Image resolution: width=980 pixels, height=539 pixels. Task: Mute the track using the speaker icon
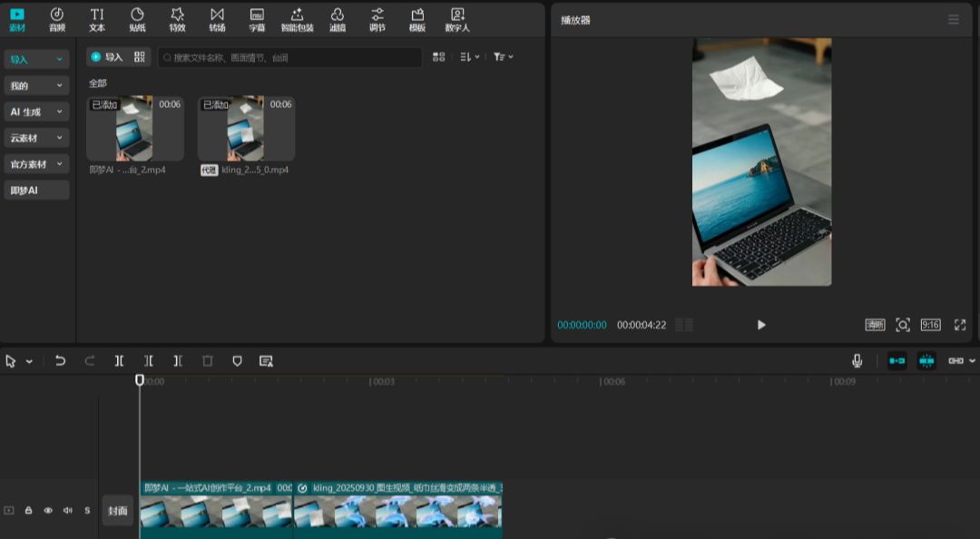(x=68, y=511)
